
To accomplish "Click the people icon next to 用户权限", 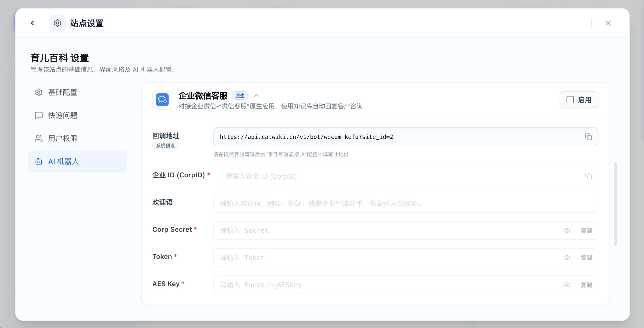I will point(38,138).
